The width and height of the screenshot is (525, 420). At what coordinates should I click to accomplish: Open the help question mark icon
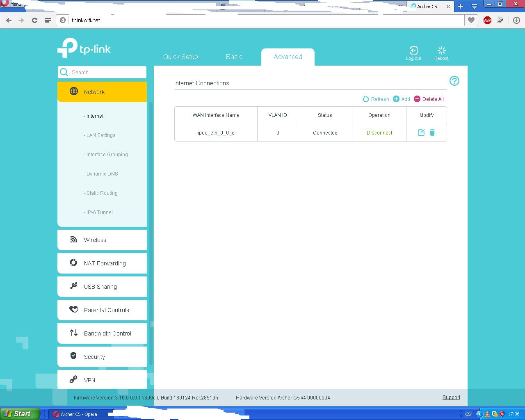[454, 81]
